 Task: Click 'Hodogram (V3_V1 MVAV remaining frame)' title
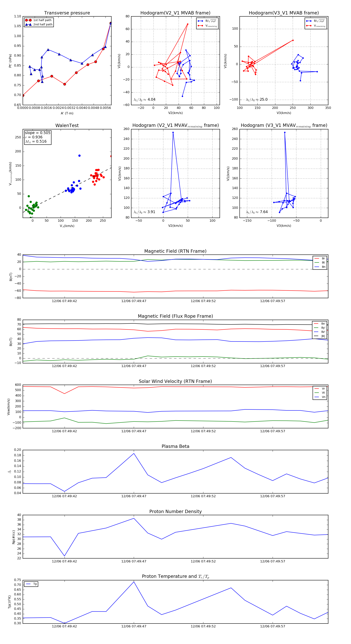point(284,125)
